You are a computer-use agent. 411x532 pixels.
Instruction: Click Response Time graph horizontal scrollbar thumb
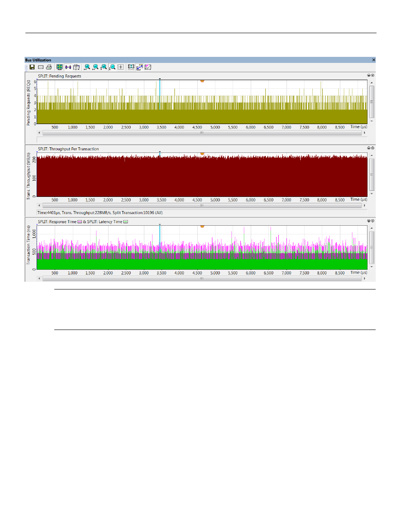202,278
